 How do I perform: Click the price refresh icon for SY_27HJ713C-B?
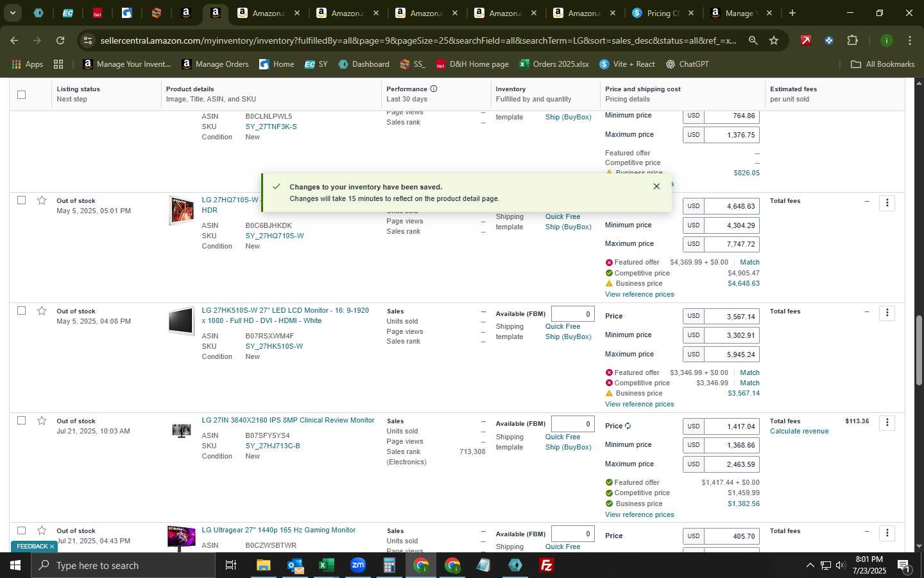click(x=628, y=426)
